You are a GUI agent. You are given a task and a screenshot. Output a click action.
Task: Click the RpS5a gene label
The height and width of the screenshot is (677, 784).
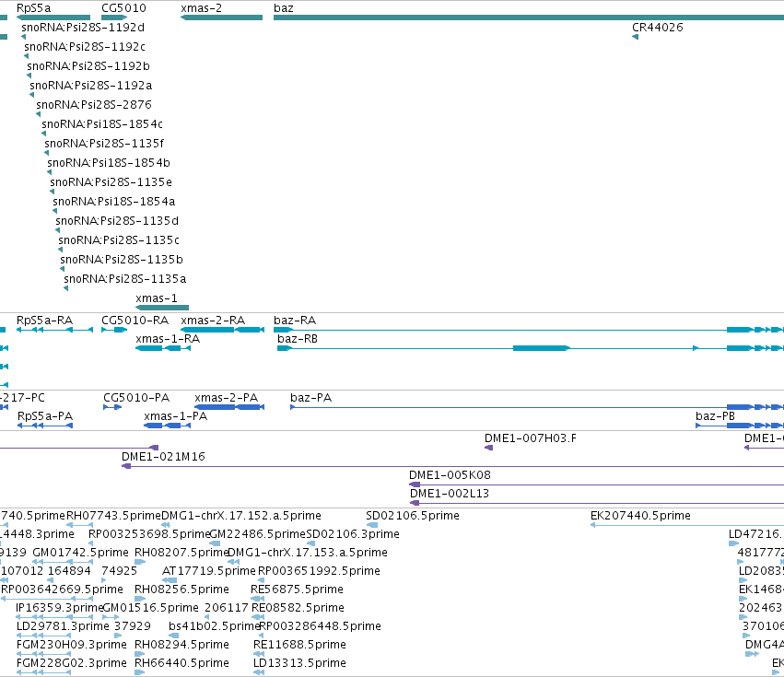click(x=33, y=8)
